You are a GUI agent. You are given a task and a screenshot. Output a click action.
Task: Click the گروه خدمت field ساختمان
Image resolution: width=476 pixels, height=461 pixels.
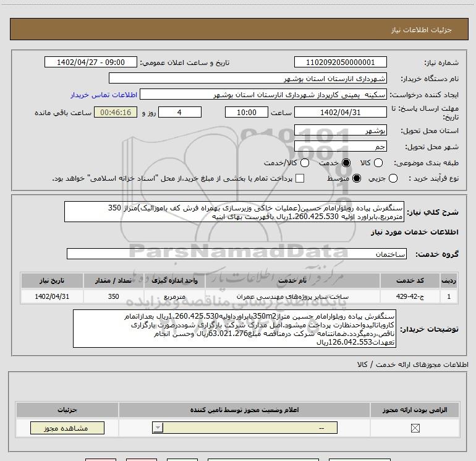pos(237,254)
